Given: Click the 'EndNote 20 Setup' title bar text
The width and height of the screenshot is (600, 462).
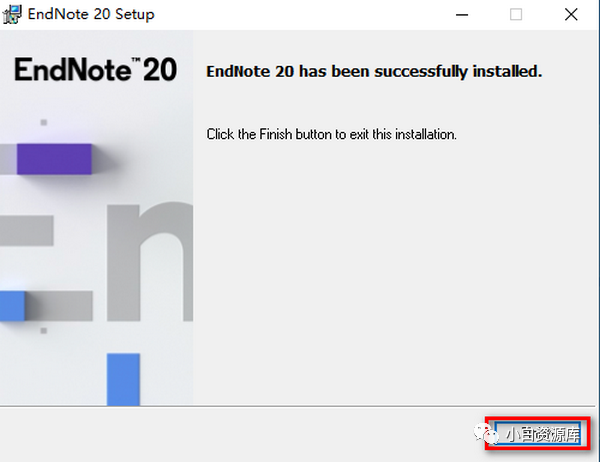Looking at the screenshot, I should [x=91, y=14].
